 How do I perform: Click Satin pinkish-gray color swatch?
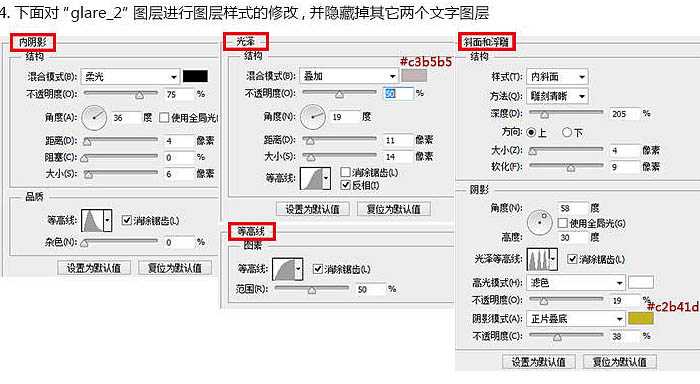click(x=414, y=75)
